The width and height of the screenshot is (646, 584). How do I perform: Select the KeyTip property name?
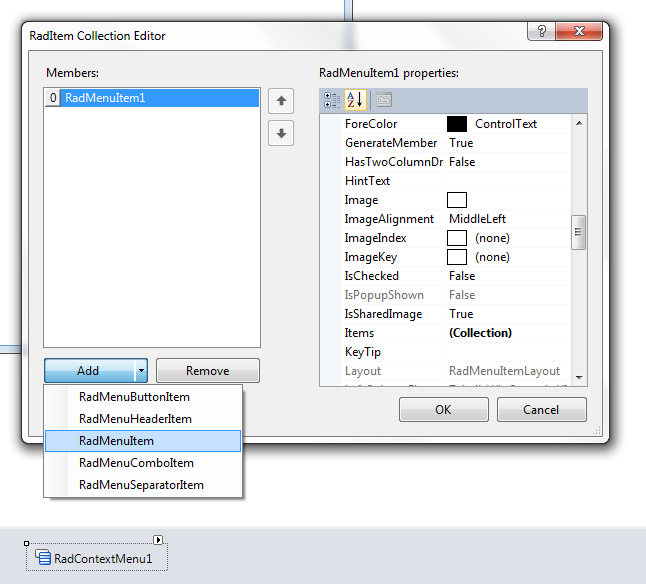(x=363, y=352)
